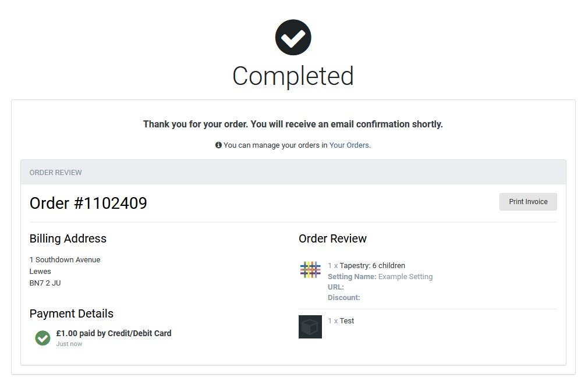Screen dimensions: 588x385
Task: Click the 1 Southdown Avenue address line
Action: click(65, 260)
